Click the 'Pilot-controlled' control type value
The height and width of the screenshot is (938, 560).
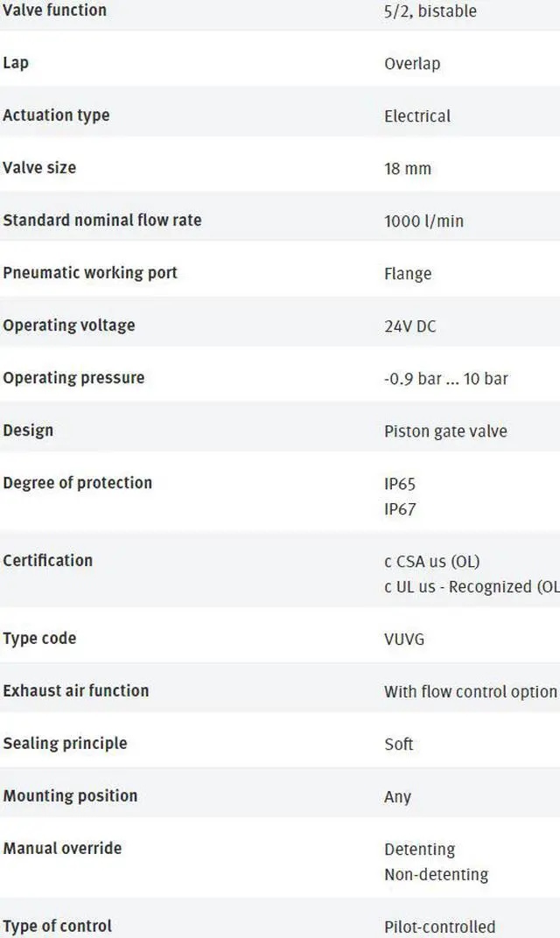[x=439, y=927]
